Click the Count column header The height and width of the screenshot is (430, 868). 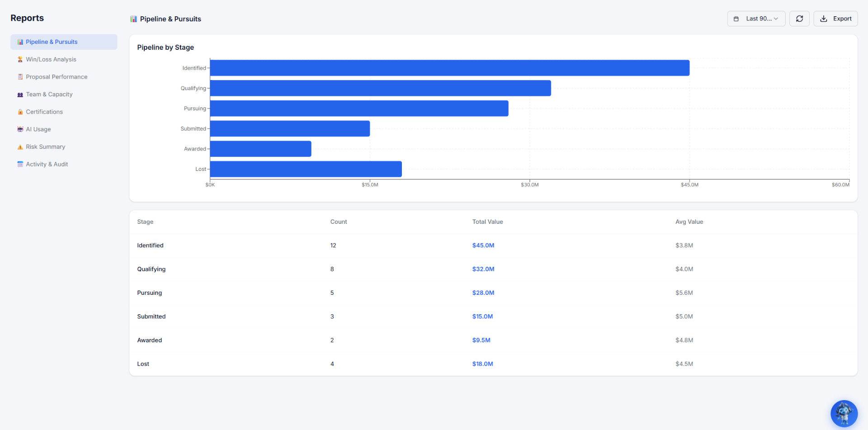(339, 222)
